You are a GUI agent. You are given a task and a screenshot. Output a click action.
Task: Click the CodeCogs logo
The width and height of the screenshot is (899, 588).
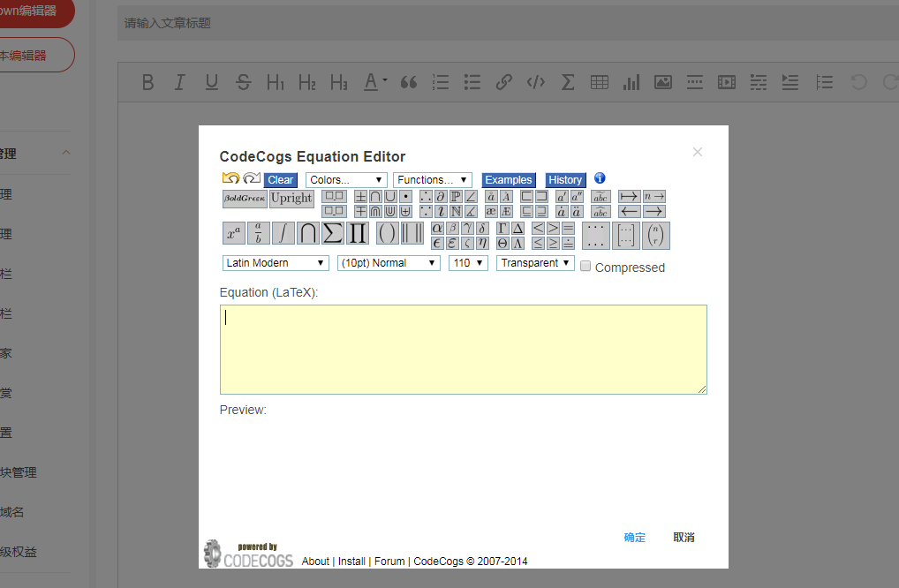click(248, 554)
